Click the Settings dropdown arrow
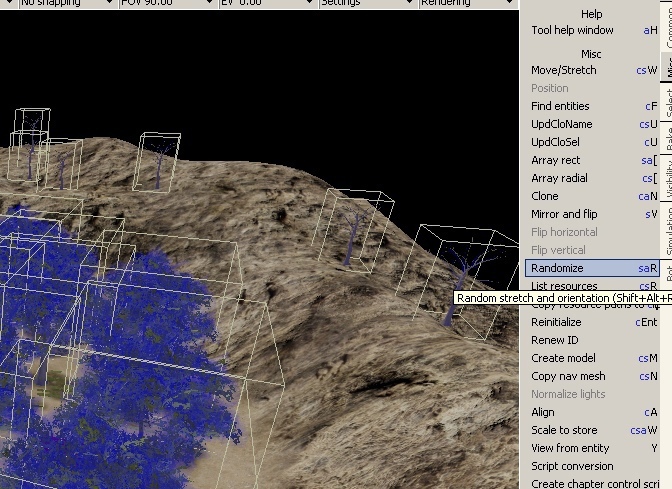 point(410,3)
